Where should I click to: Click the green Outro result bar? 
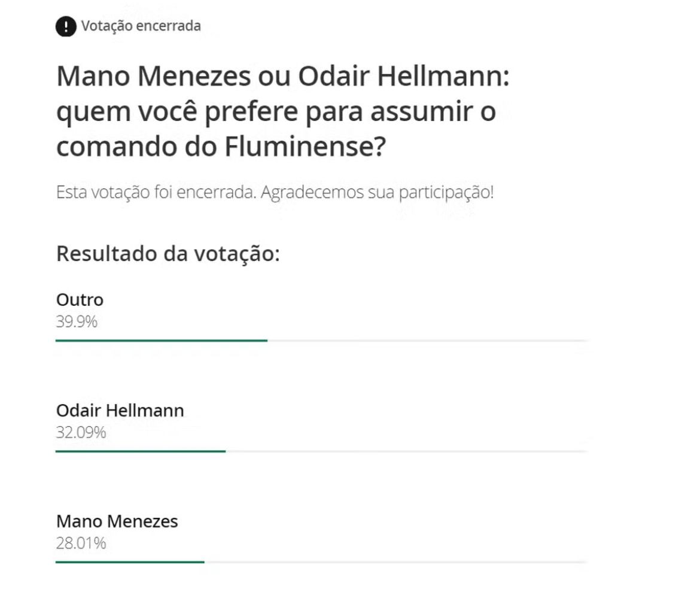coord(162,340)
